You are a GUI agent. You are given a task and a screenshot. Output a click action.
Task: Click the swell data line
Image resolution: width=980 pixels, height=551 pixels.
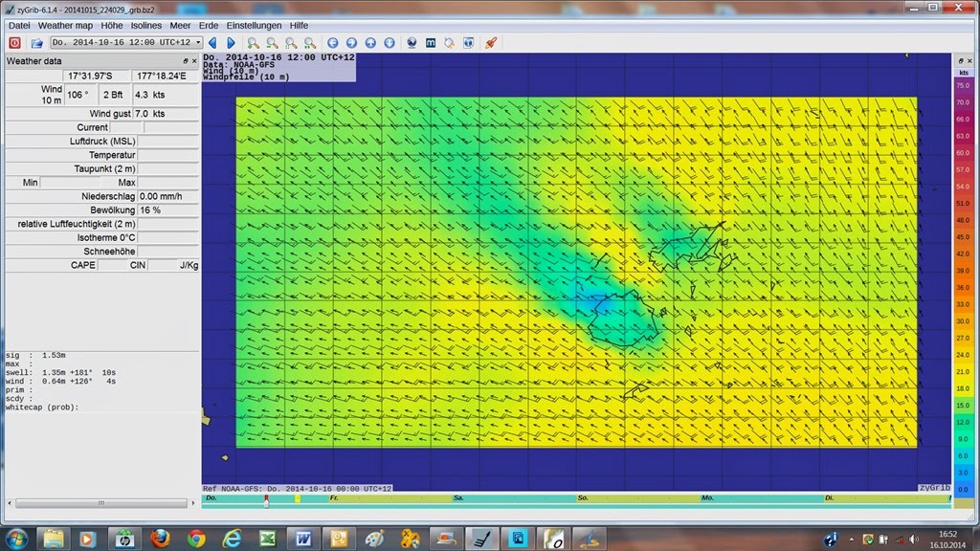click(x=60, y=372)
